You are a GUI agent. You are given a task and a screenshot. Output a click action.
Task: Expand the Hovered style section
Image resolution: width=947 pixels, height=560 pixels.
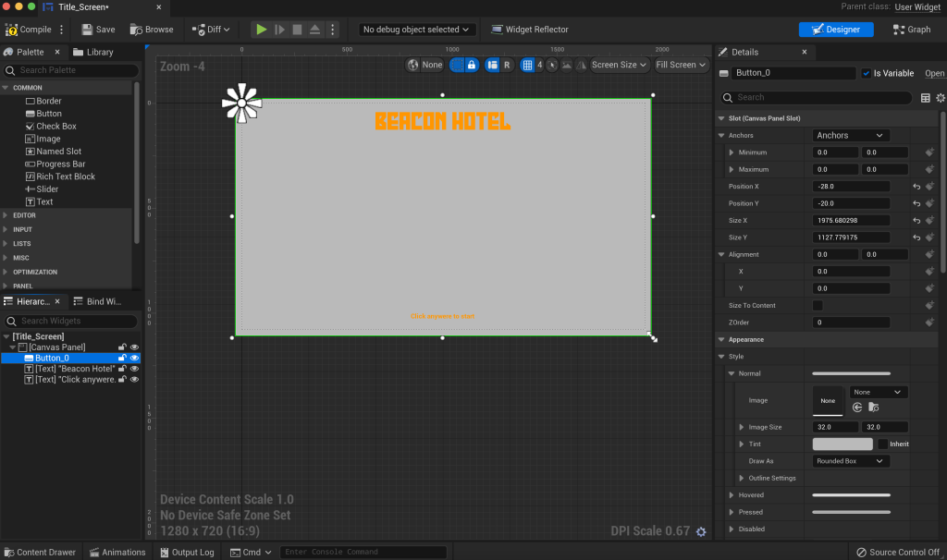click(731, 495)
